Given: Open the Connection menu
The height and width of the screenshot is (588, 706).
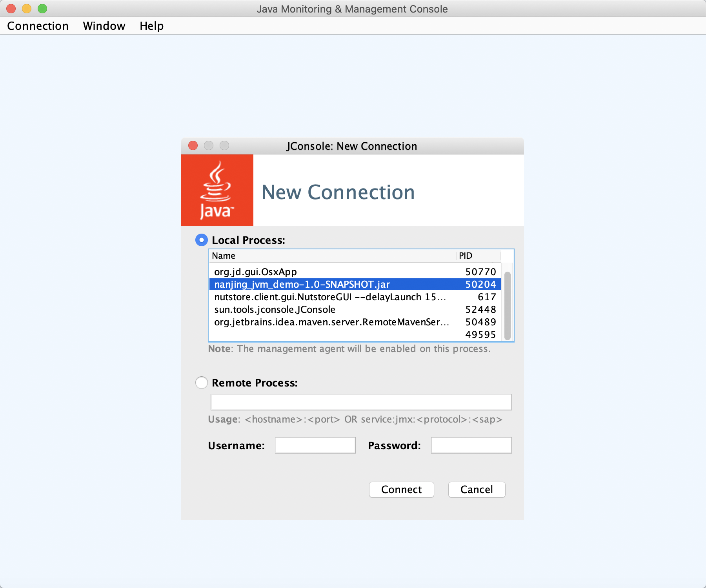Looking at the screenshot, I should click(x=38, y=26).
